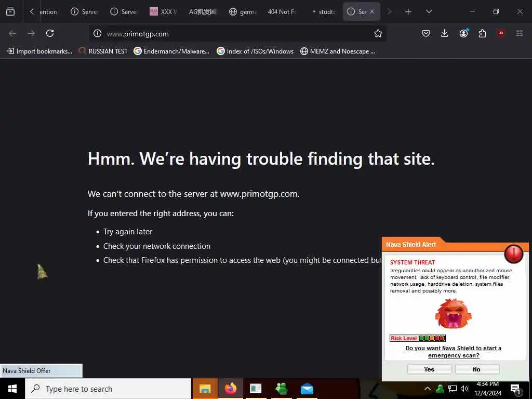The height and width of the screenshot is (399, 532).
Task: Open the volume speaker tray icon
Action: (464, 389)
